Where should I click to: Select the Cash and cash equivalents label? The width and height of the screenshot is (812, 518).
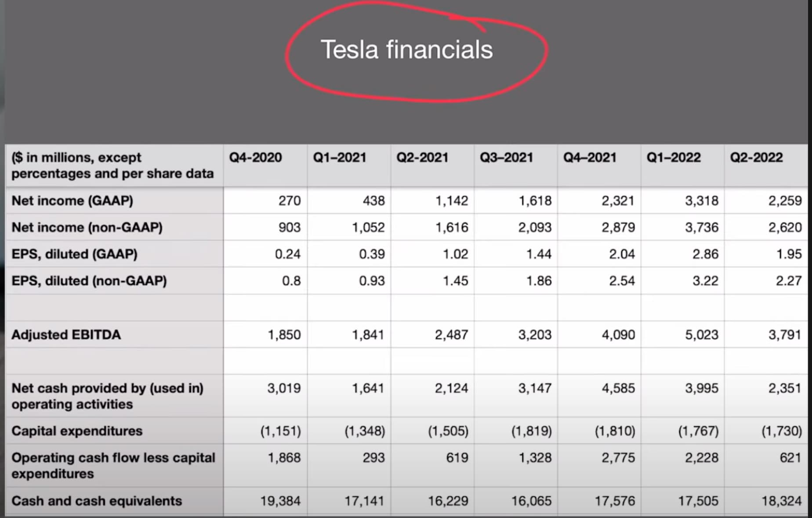pyautogui.click(x=97, y=501)
